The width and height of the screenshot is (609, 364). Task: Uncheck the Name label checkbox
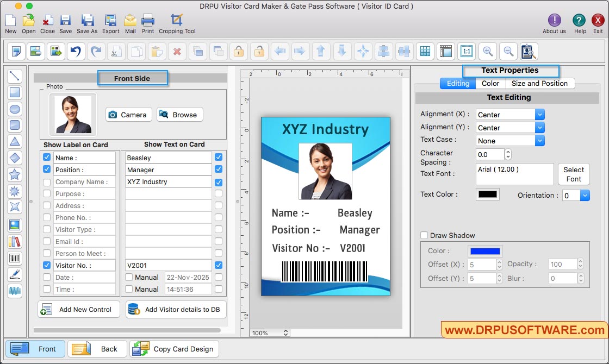click(47, 158)
